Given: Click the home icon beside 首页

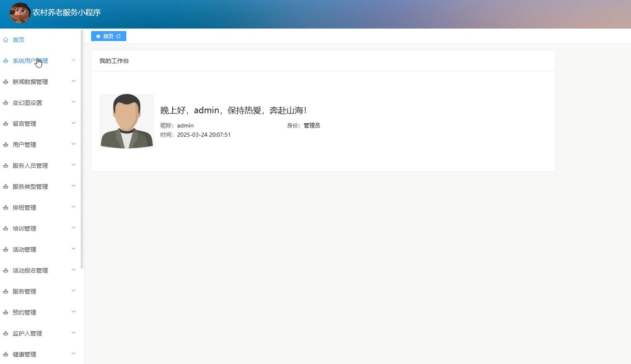Looking at the screenshot, I should (x=5, y=39).
